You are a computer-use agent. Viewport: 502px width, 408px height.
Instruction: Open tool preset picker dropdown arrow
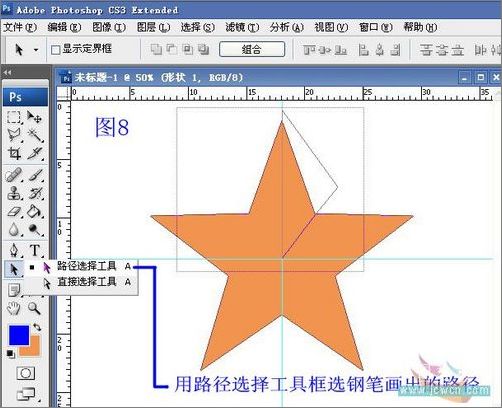click(36, 50)
